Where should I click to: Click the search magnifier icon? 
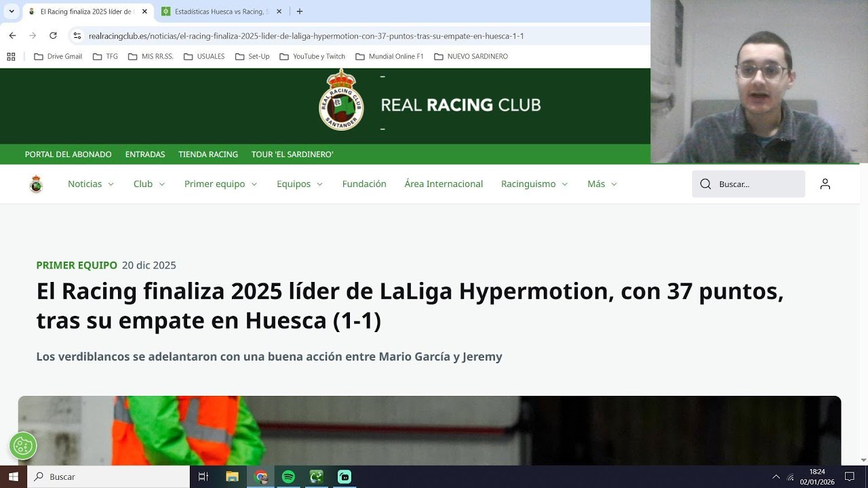point(705,184)
